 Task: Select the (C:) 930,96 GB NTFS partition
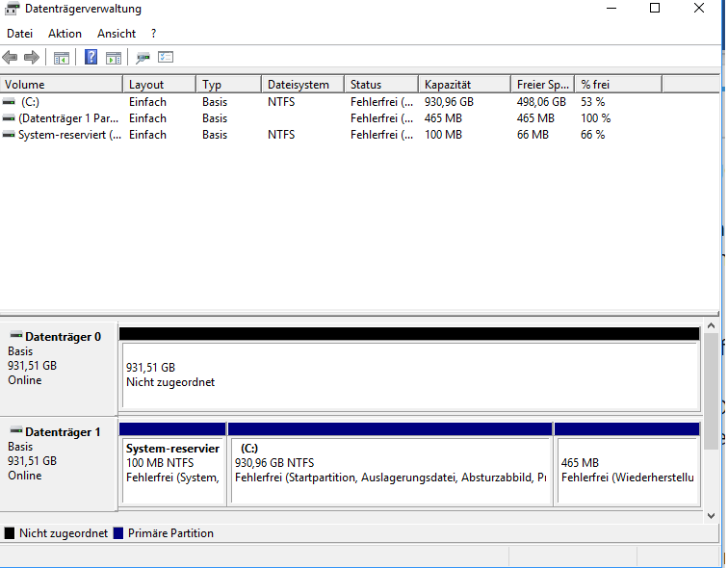coord(390,464)
